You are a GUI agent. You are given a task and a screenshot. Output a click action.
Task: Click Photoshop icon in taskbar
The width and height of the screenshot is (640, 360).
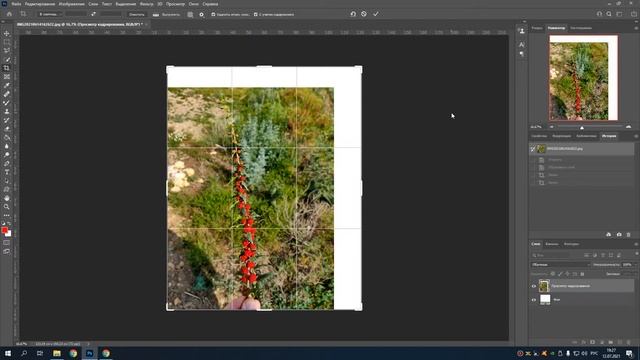coord(89,353)
